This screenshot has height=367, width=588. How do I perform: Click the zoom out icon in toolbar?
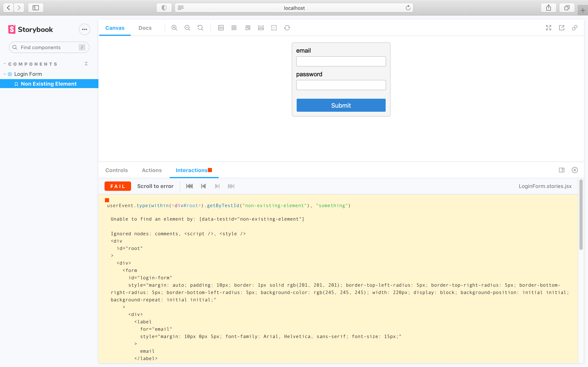point(188,28)
